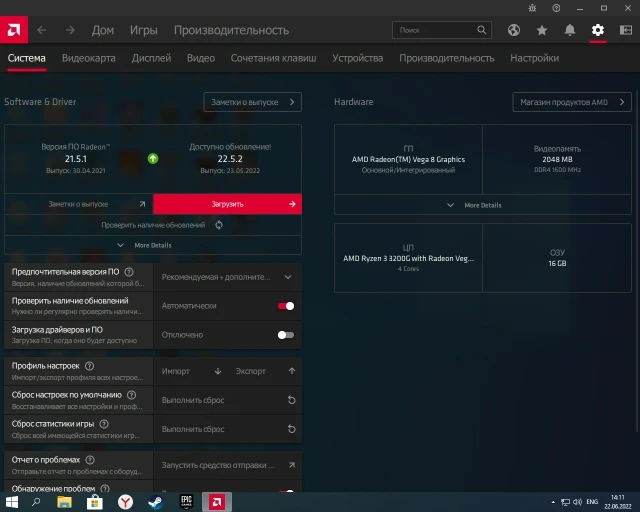Click Проверить наличие обновлений link
The height and width of the screenshot is (512, 640).
153,225
